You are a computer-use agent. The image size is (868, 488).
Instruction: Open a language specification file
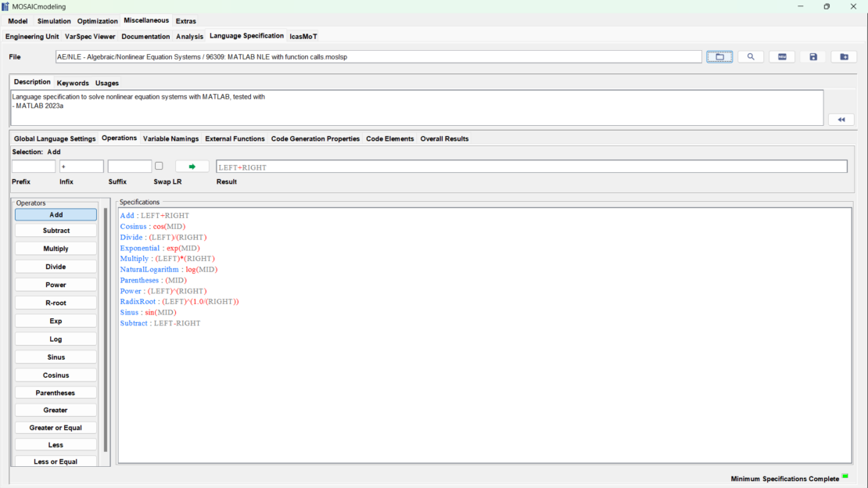(719, 56)
